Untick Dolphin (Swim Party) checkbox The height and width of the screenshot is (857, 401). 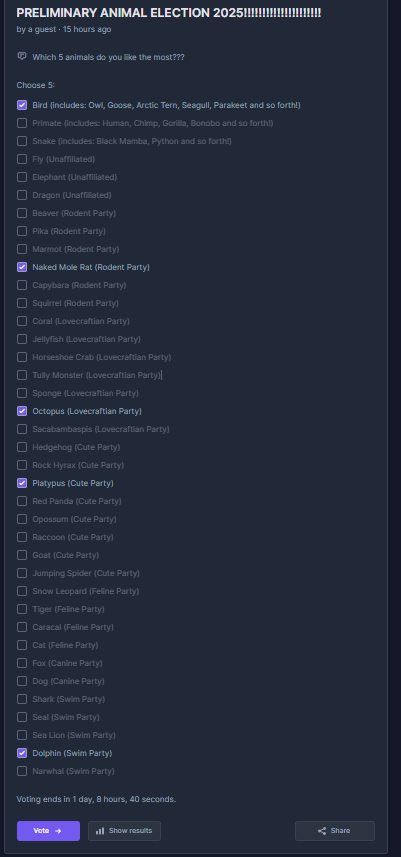(x=22, y=753)
